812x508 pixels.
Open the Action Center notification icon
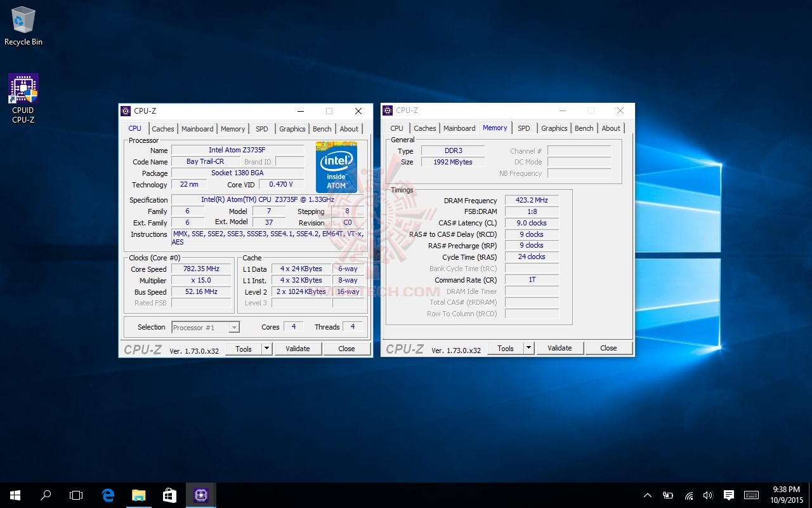pos(729,495)
